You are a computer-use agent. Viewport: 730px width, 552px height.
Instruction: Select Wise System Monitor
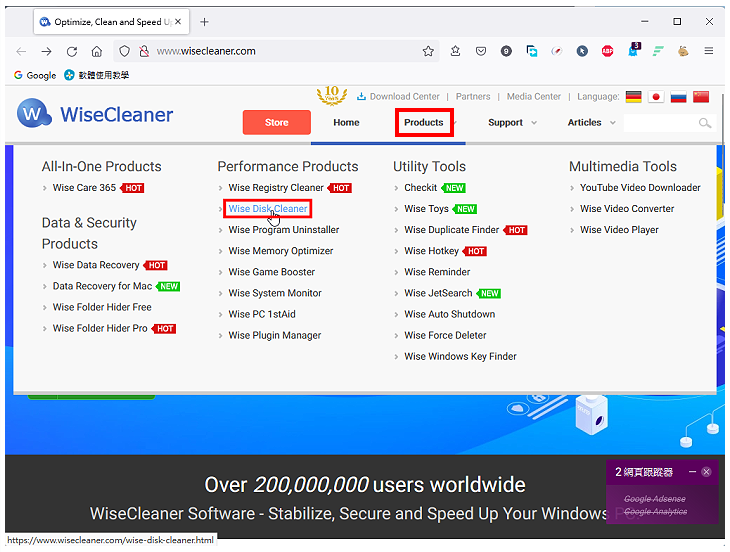[275, 293]
